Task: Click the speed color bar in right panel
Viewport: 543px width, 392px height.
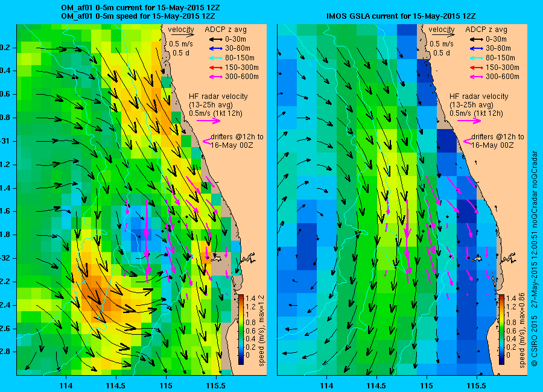Action: click(501, 329)
